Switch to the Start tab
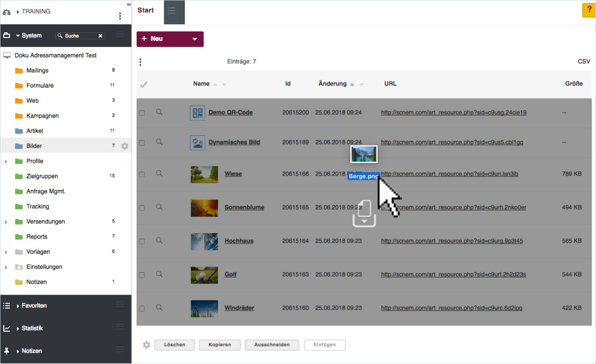This screenshot has height=364, width=596. click(x=146, y=10)
